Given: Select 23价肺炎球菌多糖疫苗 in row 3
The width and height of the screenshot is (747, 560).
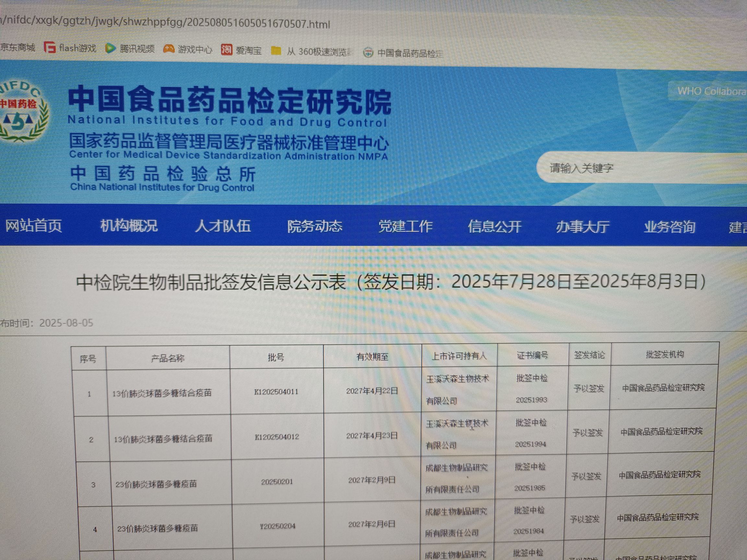Looking at the screenshot, I should coord(156,484).
